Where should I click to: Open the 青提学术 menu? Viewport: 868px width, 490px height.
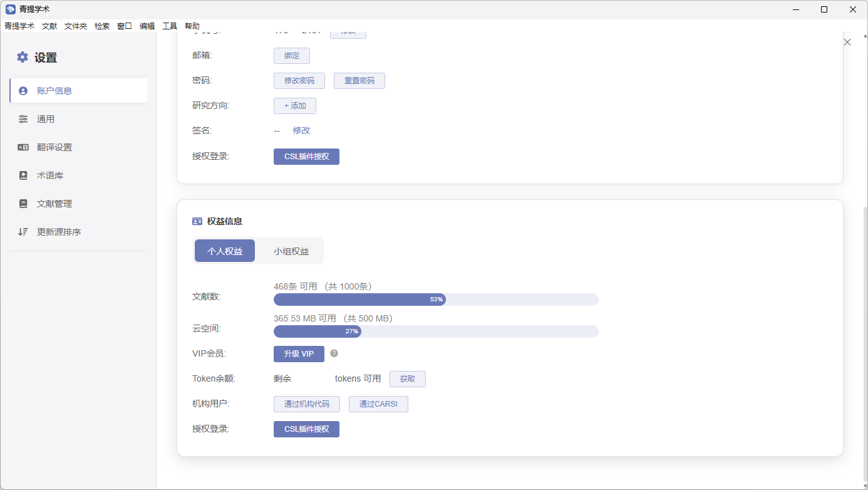(19, 26)
